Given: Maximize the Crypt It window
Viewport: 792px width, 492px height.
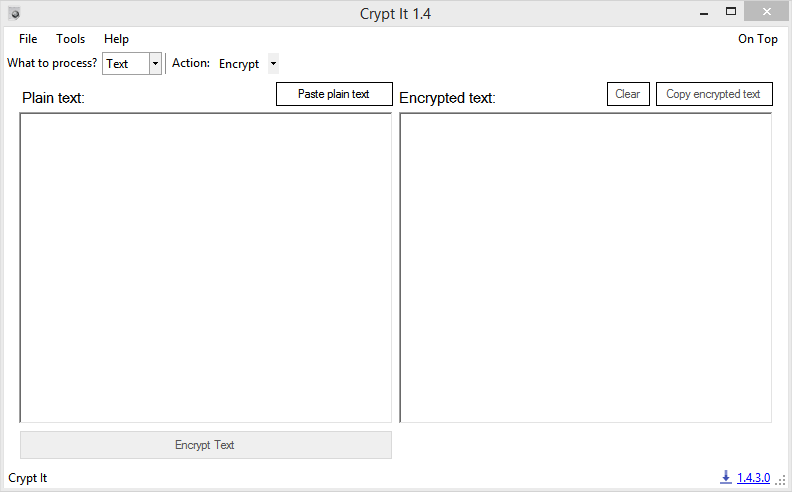Looking at the screenshot, I should [x=730, y=12].
